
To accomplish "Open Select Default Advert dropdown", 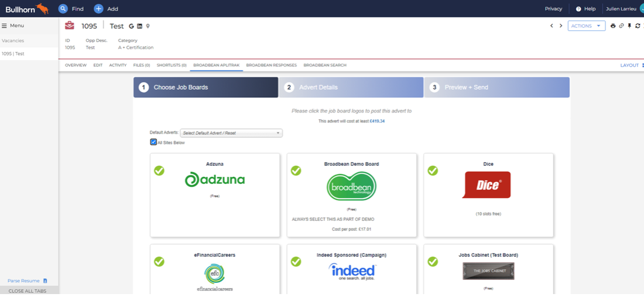I will coord(231,133).
